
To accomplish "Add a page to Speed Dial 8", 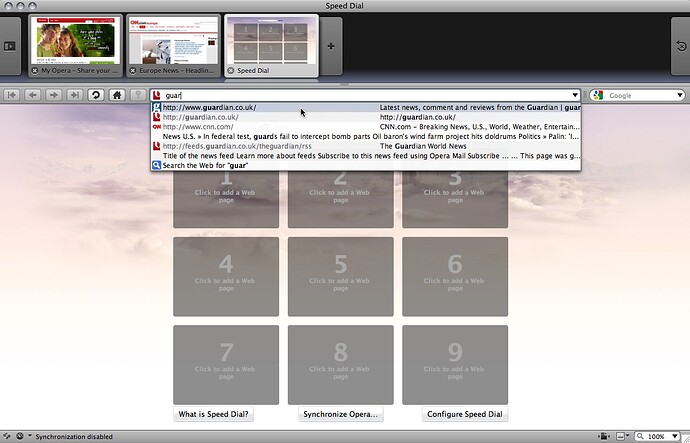I will [341, 365].
